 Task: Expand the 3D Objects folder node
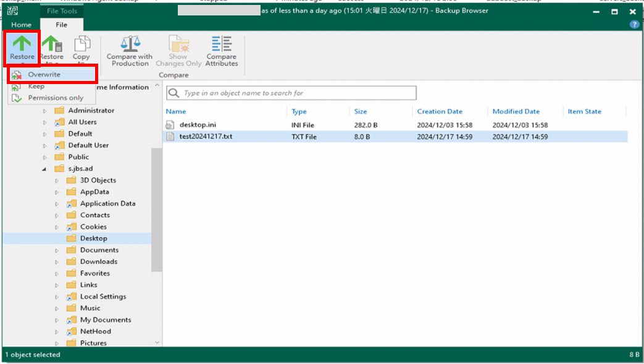[x=57, y=180]
